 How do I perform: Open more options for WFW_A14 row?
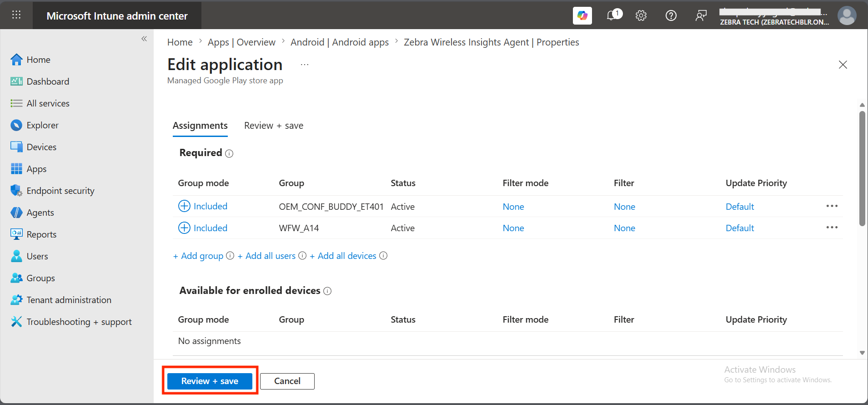(832, 228)
